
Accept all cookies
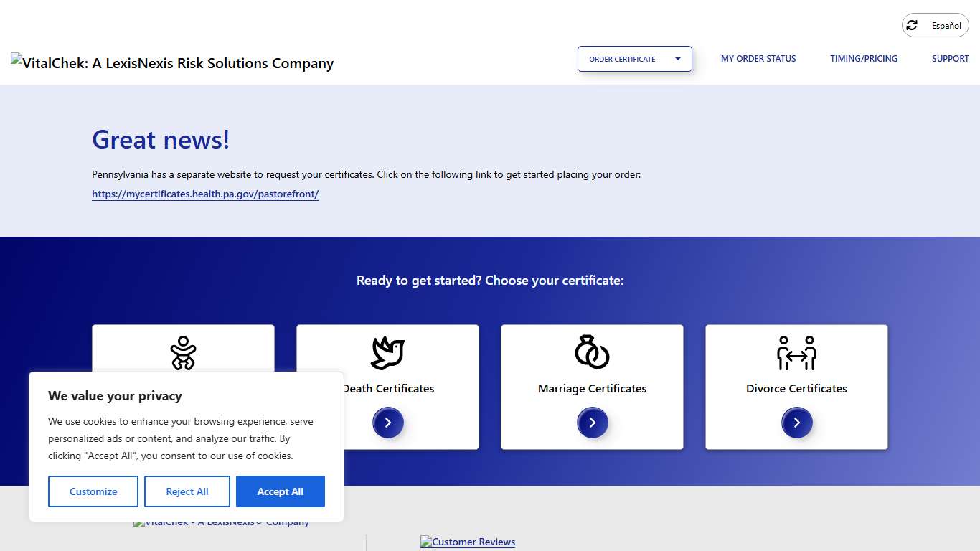point(281,491)
